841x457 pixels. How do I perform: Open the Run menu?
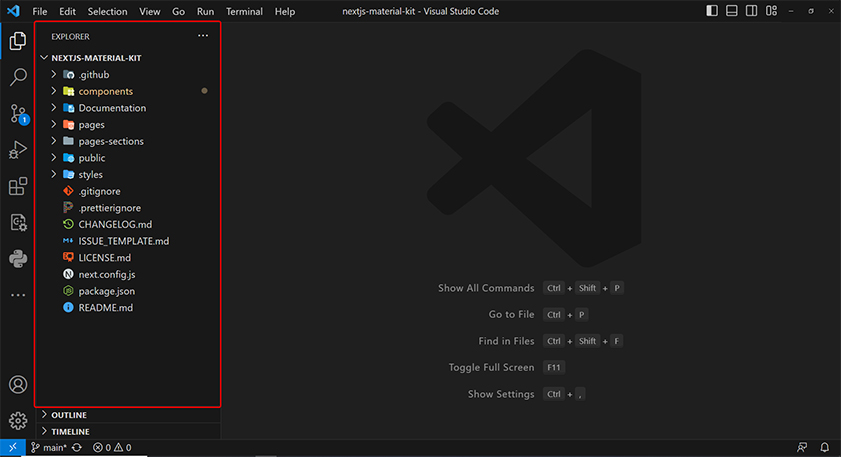coord(205,11)
